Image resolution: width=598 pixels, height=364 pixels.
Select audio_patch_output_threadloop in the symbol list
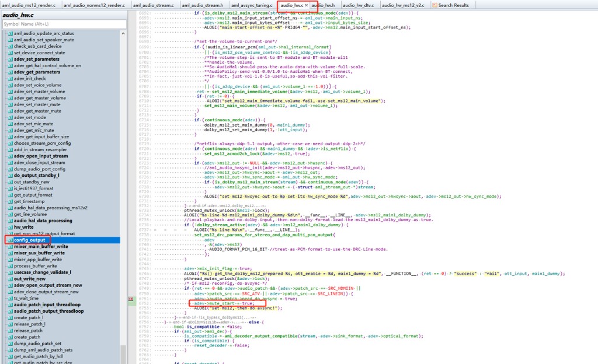pyautogui.click(x=49, y=312)
